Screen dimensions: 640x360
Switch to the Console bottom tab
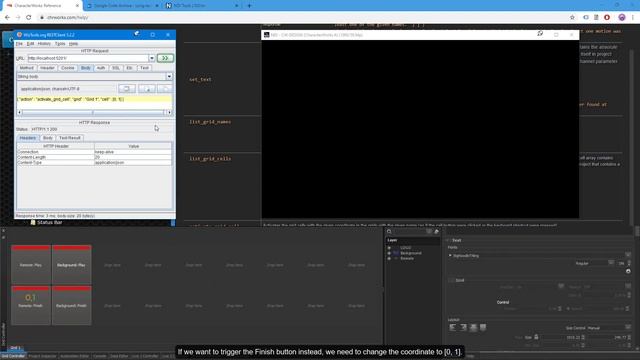coord(100,356)
